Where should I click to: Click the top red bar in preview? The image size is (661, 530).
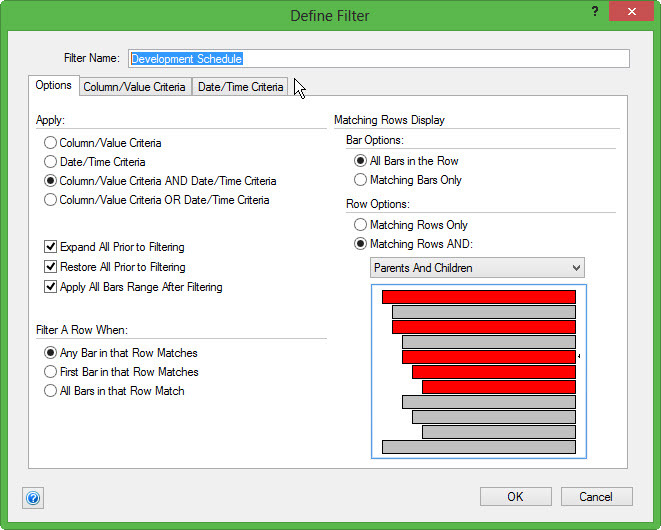[478, 297]
